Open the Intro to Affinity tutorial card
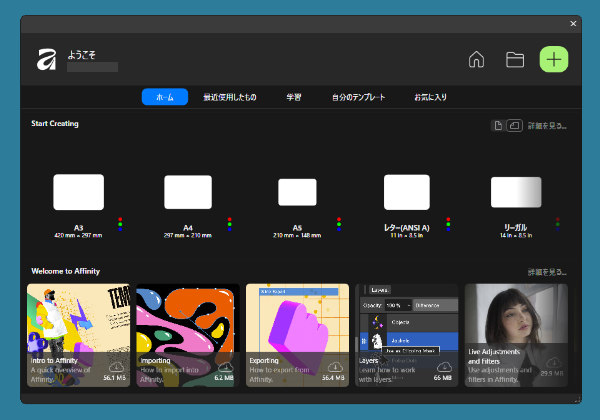Screen dimensions: 600x420 [x=78, y=335]
